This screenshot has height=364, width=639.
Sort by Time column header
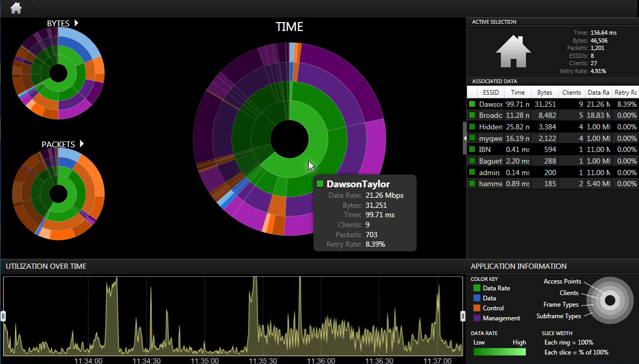pos(518,92)
